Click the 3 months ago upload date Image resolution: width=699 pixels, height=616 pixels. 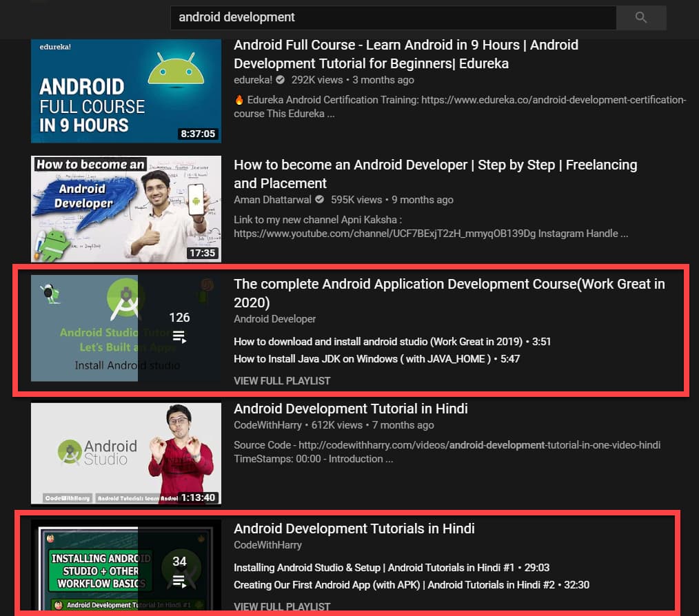[x=383, y=80]
